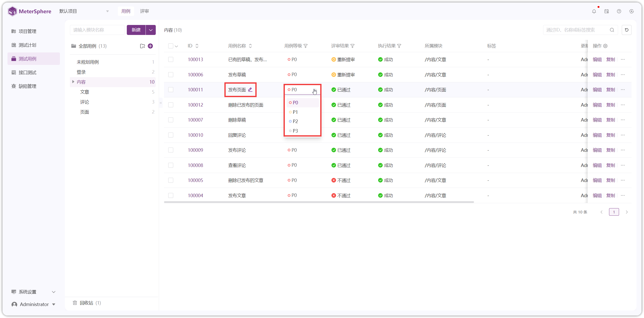Open the 用例等级 filter icon

point(306,46)
